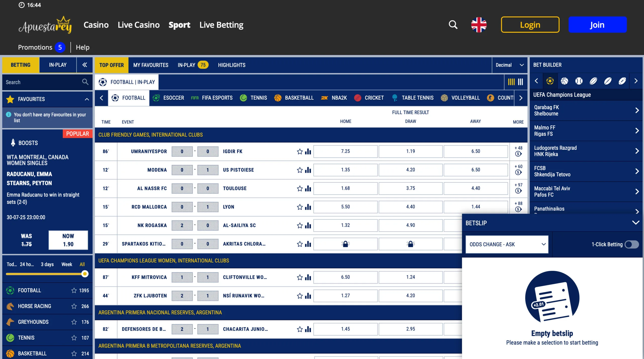Open My Favourites tab

[151, 65]
